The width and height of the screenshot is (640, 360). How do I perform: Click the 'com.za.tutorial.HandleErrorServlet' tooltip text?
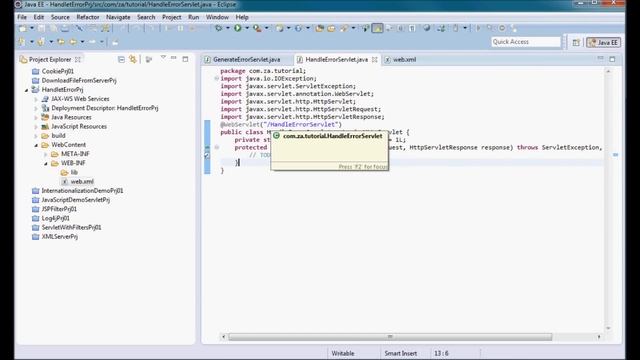point(333,136)
